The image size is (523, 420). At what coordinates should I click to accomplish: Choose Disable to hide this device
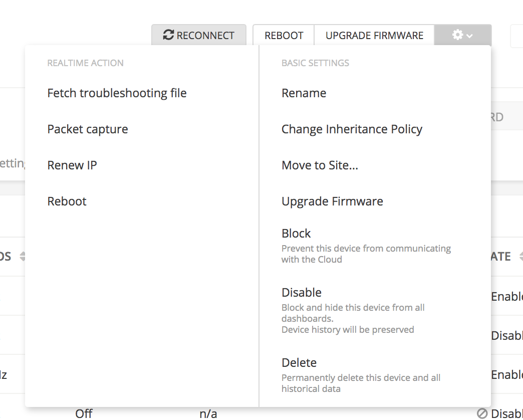(x=302, y=293)
